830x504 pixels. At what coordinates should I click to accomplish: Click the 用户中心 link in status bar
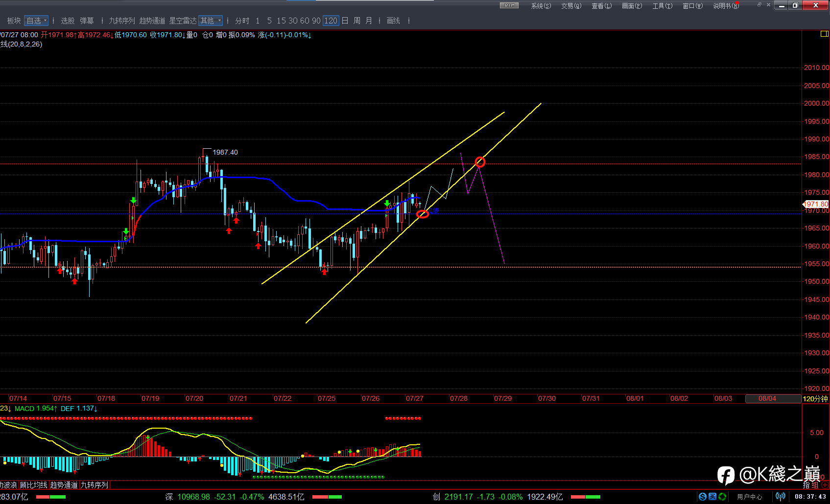[x=750, y=497]
